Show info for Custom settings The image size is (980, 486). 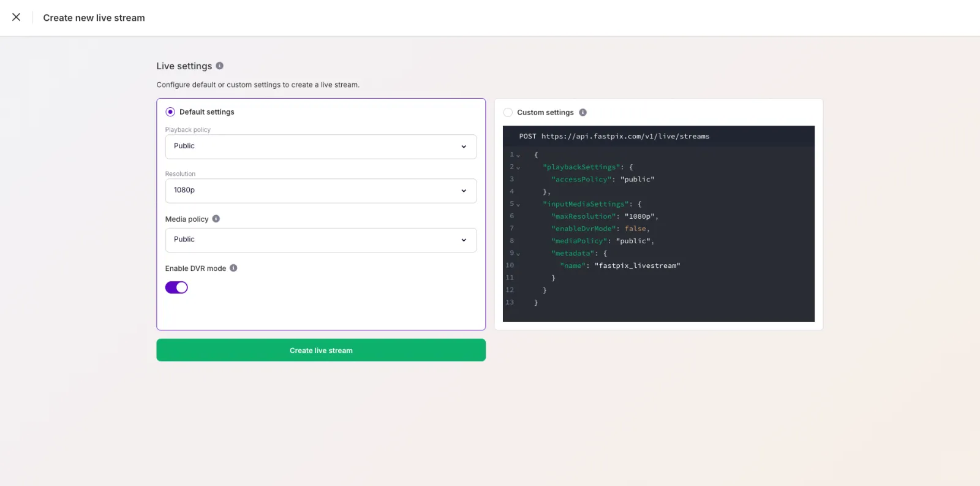click(583, 112)
